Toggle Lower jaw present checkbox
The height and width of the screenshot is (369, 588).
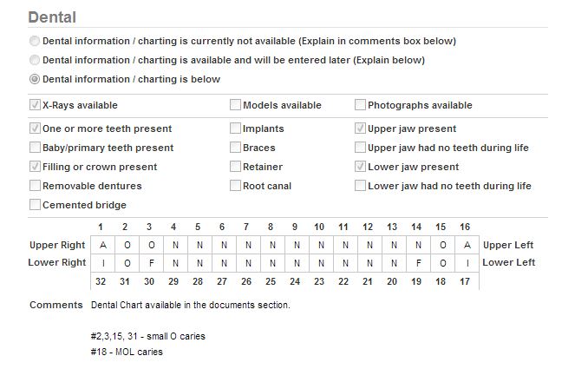(361, 167)
